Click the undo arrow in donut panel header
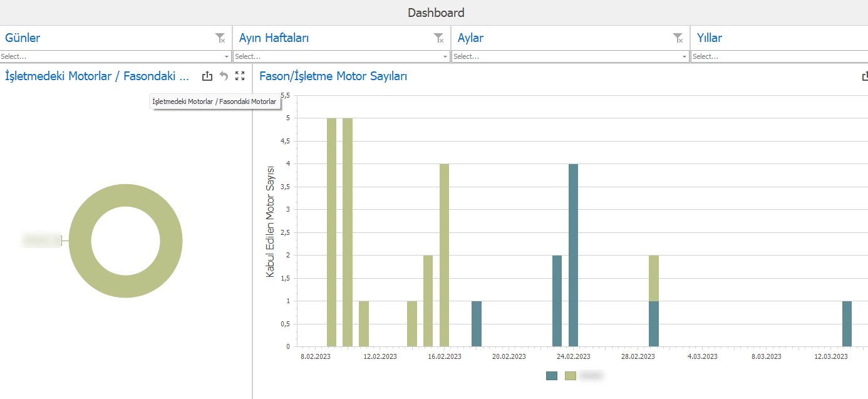This screenshot has width=868, height=399. (x=224, y=76)
